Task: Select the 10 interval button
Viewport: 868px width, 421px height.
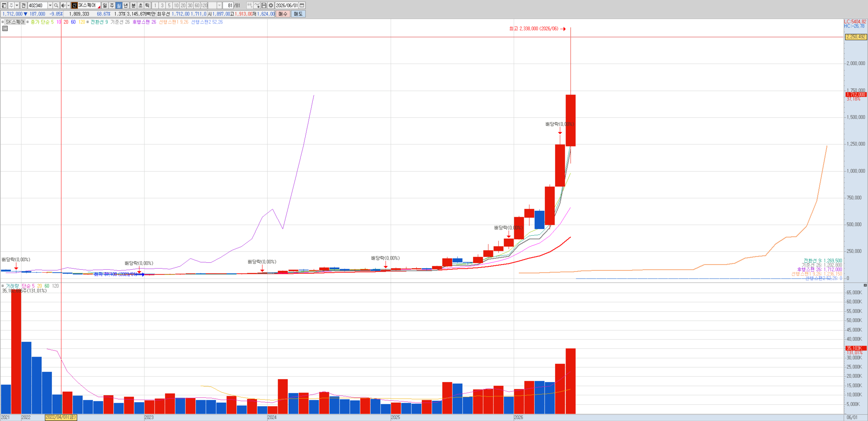Action: pos(176,5)
